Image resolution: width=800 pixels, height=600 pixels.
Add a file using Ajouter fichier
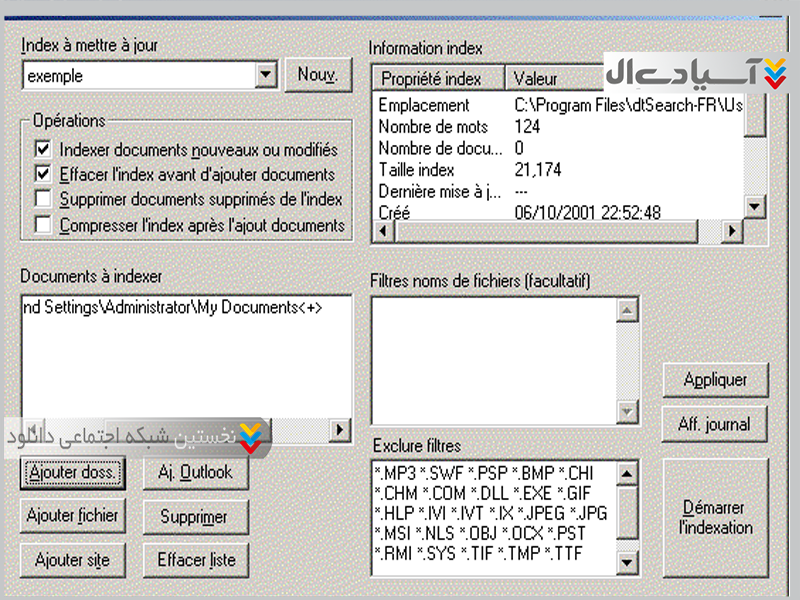pyautogui.click(x=72, y=516)
